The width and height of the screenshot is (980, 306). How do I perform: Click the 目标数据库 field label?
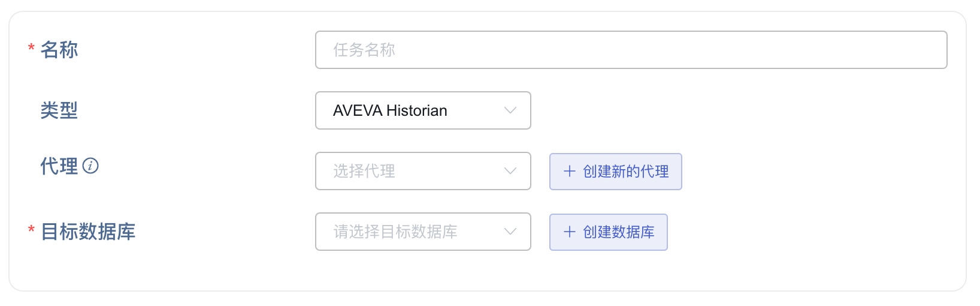coord(88,232)
